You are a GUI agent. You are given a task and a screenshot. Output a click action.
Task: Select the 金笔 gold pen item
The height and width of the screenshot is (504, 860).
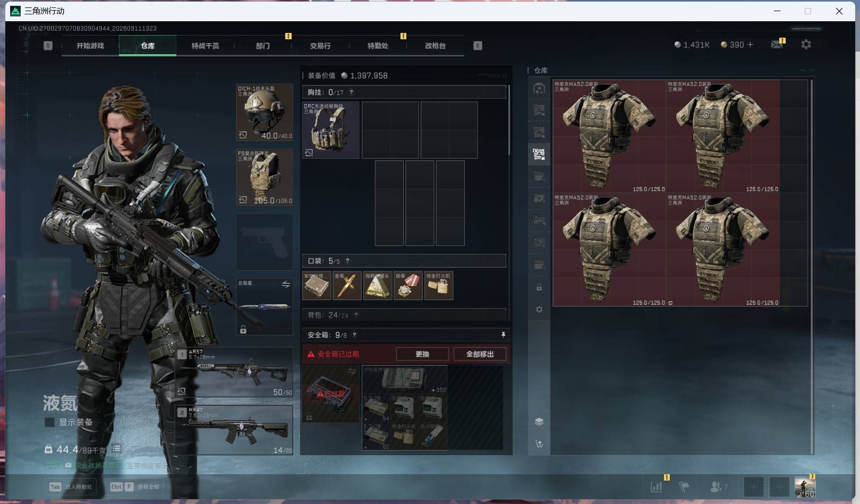pyautogui.click(x=347, y=286)
